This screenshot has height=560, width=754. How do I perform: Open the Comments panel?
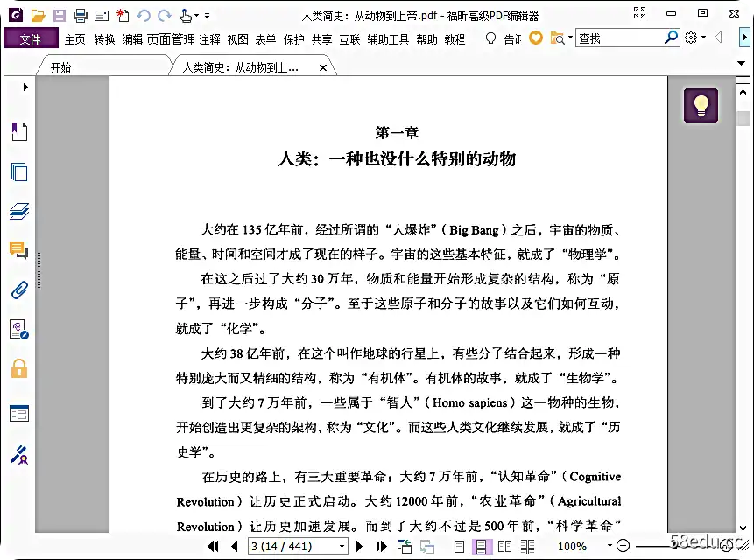coord(19,249)
